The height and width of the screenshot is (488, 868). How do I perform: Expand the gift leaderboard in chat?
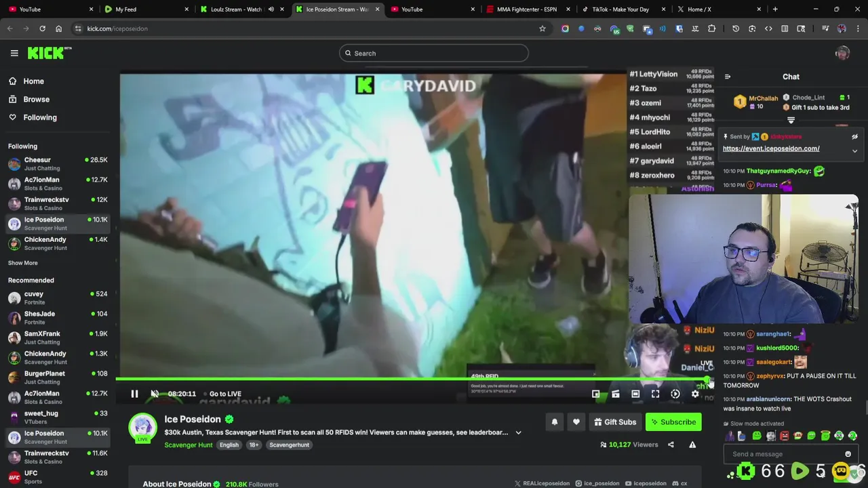point(791,120)
